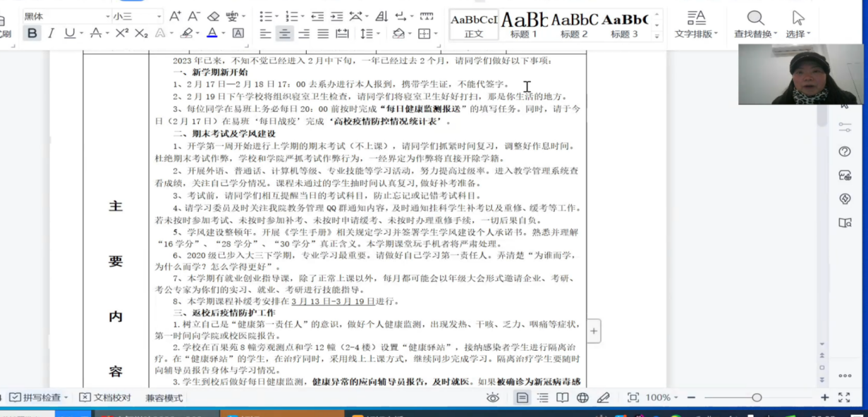Open the 100% zoom level menu

[661, 397]
